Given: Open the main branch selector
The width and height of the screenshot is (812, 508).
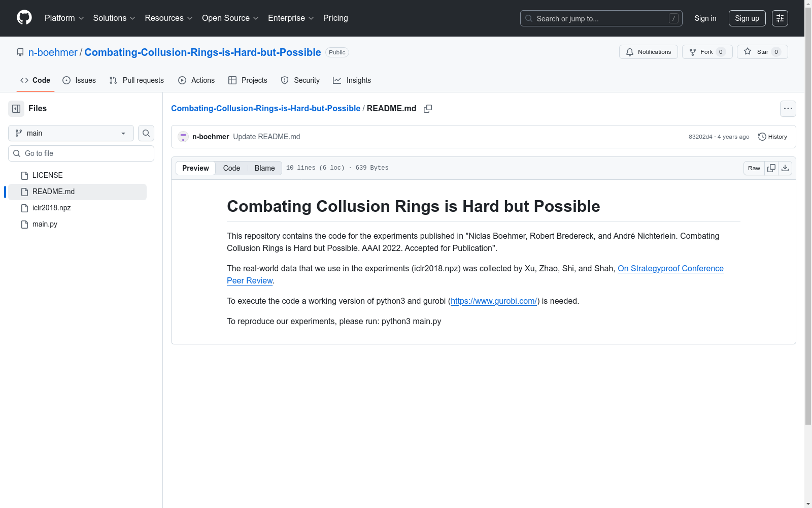Looking at the screenshot, I should pyautogui.click(x=70, y=133).
